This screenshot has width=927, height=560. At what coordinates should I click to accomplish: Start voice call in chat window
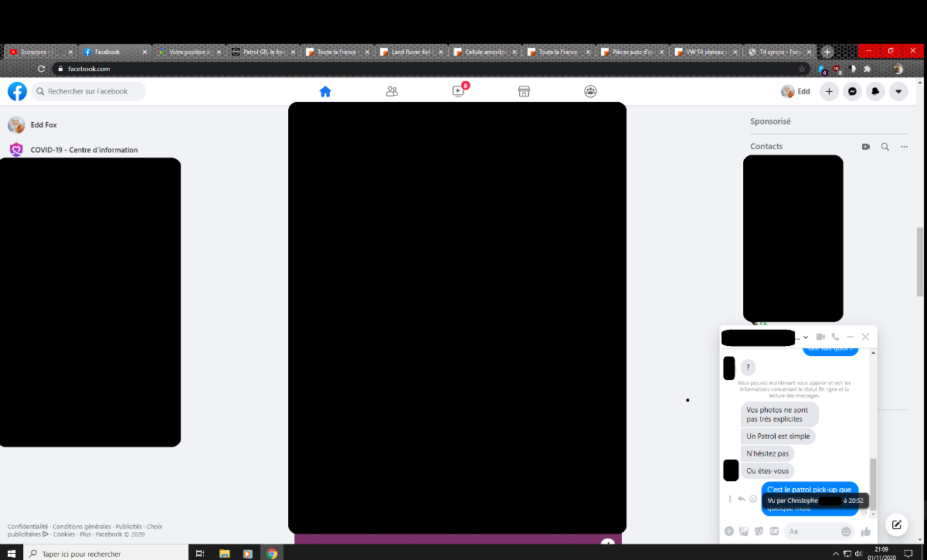835,337
